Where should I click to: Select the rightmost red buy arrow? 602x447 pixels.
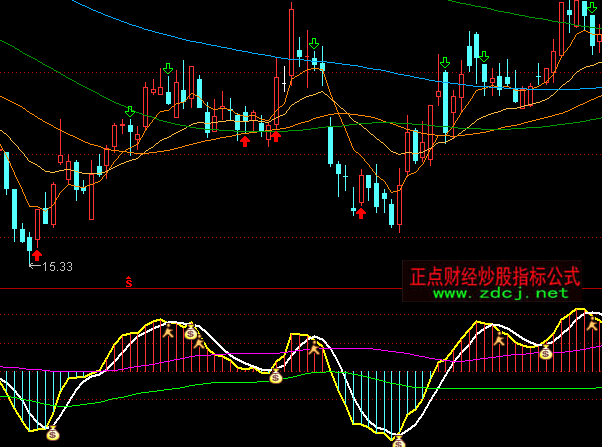coord(361,211)
